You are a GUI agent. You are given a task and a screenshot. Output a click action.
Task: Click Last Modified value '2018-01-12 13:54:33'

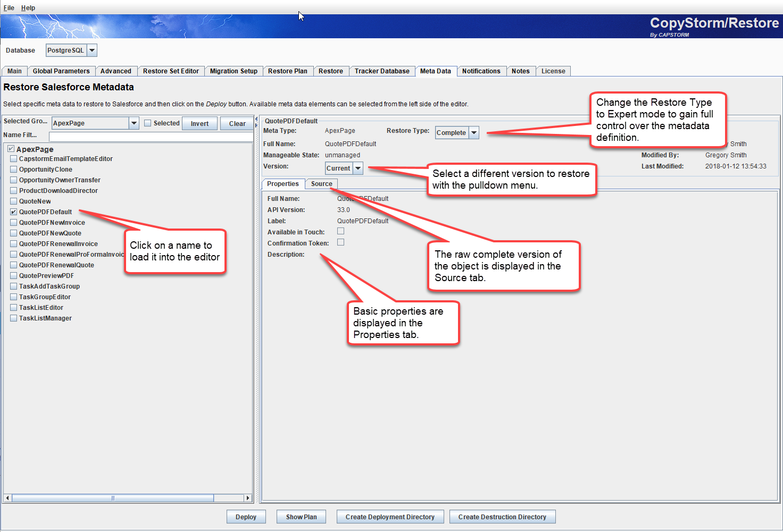click(x=736, y=166)
